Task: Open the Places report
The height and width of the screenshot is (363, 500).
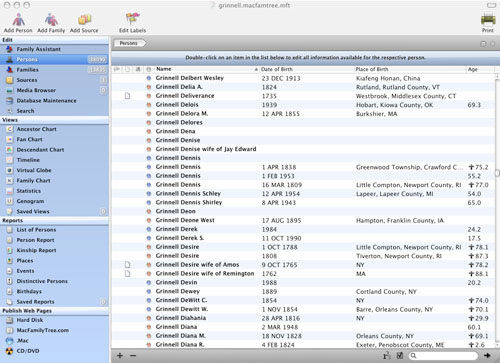Action: coord(54,261)
